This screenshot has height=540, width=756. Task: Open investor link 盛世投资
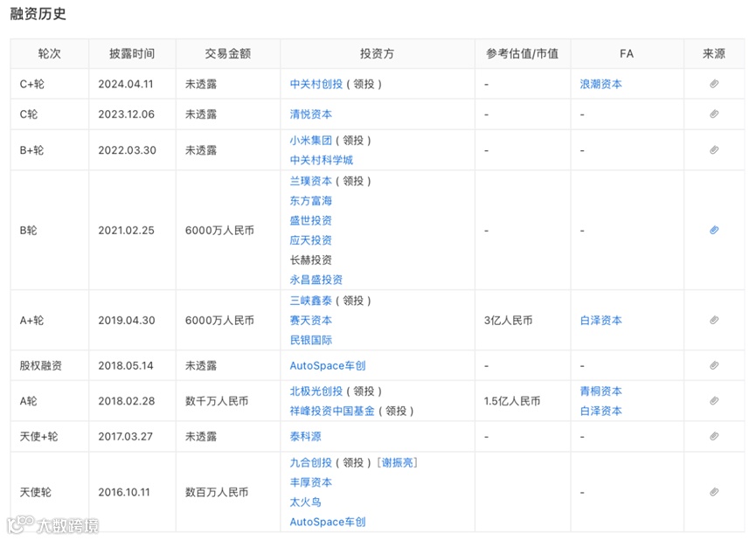pos(310,220)
